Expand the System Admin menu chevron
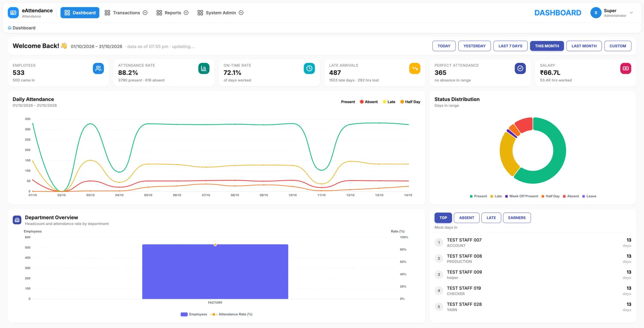The image size is (644, 328). [241, 13]
